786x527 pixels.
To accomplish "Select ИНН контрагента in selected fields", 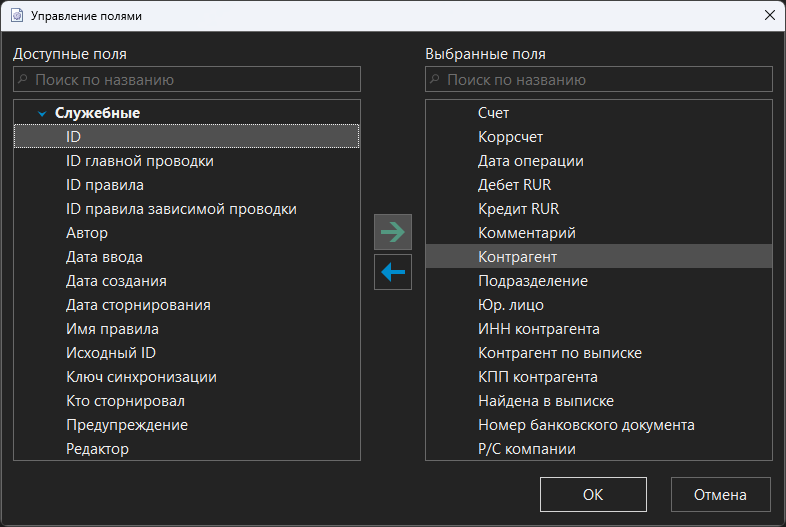I will coord(538,329).
